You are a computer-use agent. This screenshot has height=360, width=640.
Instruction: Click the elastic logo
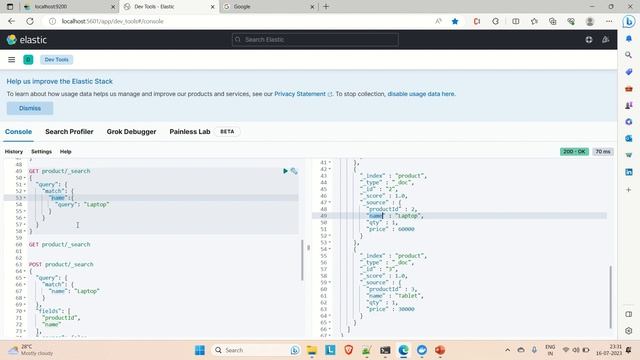[27, 40]
